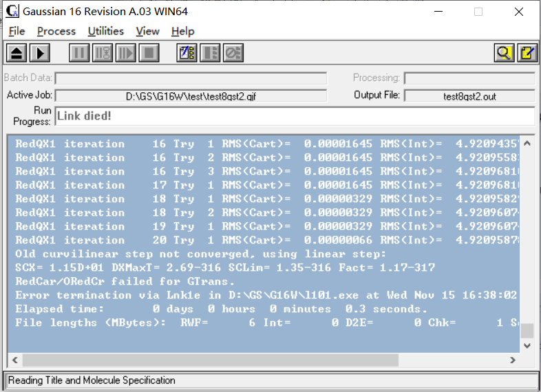
Task: Open output file editor pencil icon
Action: tap(527, 53)
